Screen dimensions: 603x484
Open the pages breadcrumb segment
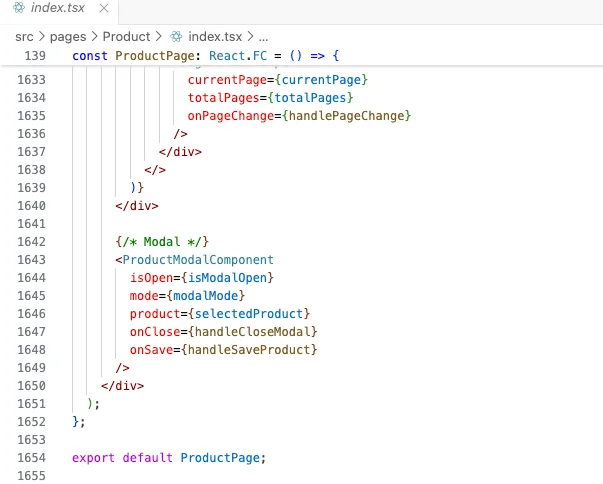click(68, 37)
